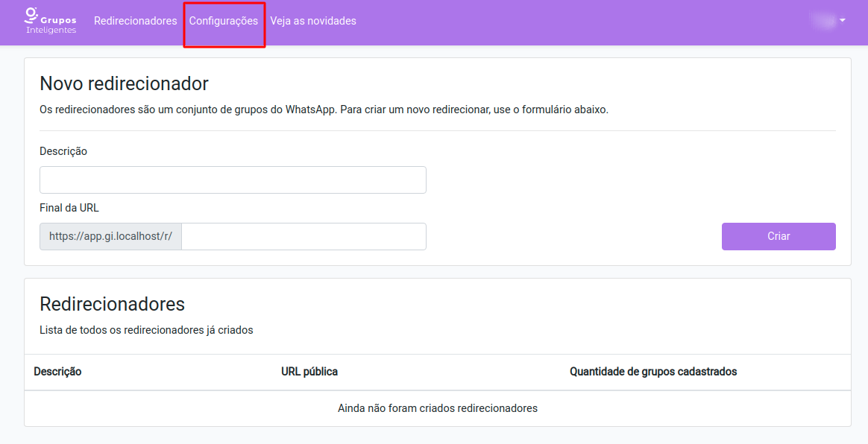Screen dimensions: 868x444
Task: Click the empty redirecionadores table message
Action: [437, 408]
